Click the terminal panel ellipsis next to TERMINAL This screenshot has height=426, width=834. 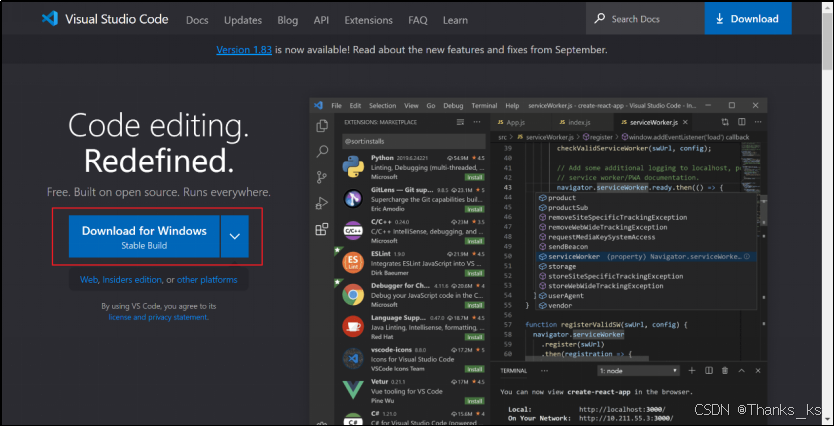point(544,371)
